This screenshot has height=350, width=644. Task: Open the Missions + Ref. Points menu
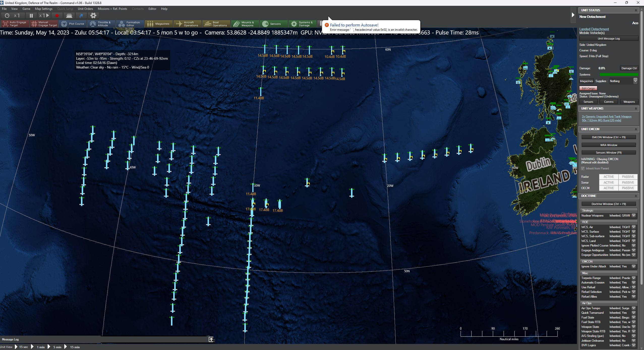(x=112, y=9)
